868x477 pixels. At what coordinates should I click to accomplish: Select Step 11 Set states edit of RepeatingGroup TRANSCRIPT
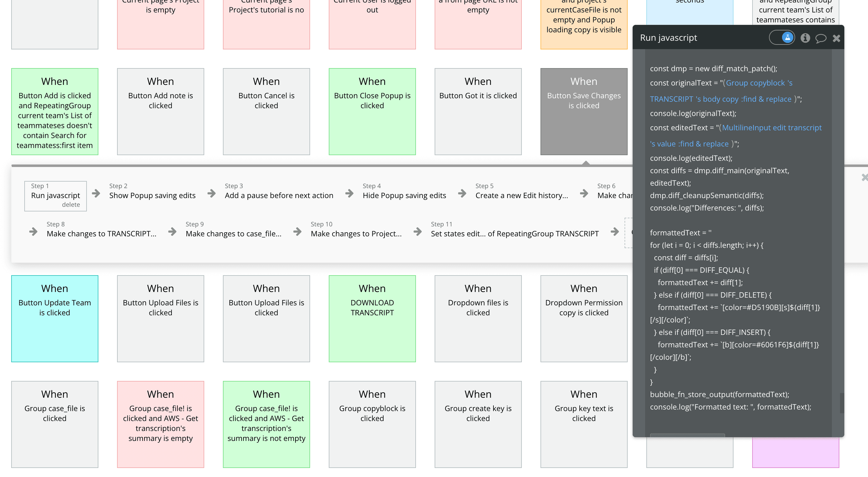coord(515,233)
